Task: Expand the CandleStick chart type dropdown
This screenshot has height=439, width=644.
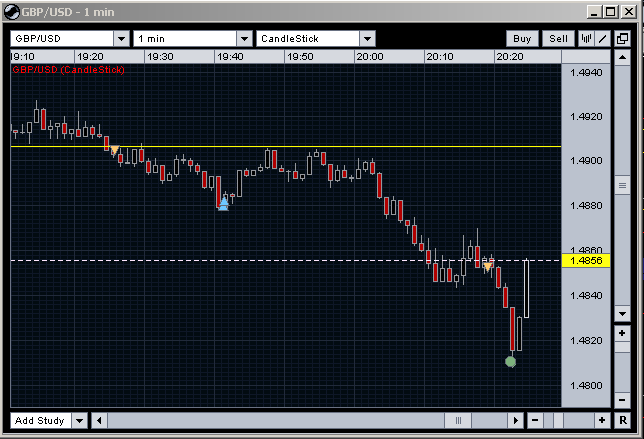Action: [x=367, y=38]
